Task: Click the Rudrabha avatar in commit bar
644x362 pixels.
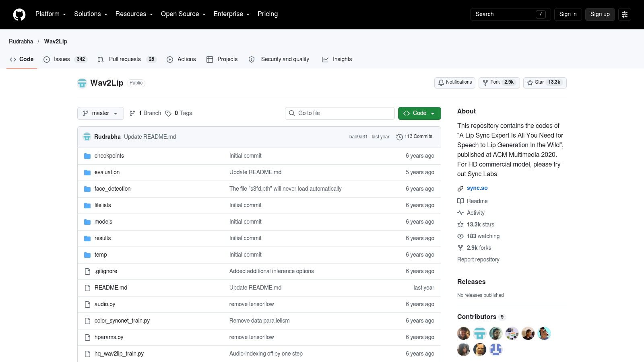Action: pos(87,137)
